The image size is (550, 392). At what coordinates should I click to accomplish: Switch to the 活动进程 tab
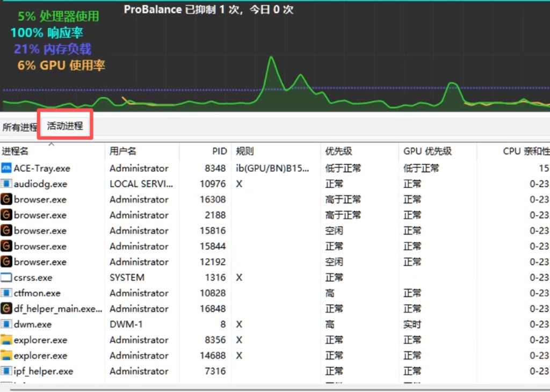pos(65,126)
